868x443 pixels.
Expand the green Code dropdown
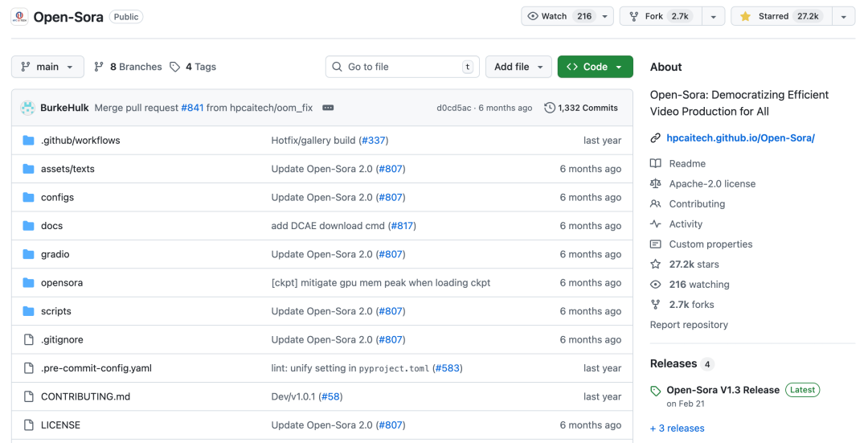595,67
